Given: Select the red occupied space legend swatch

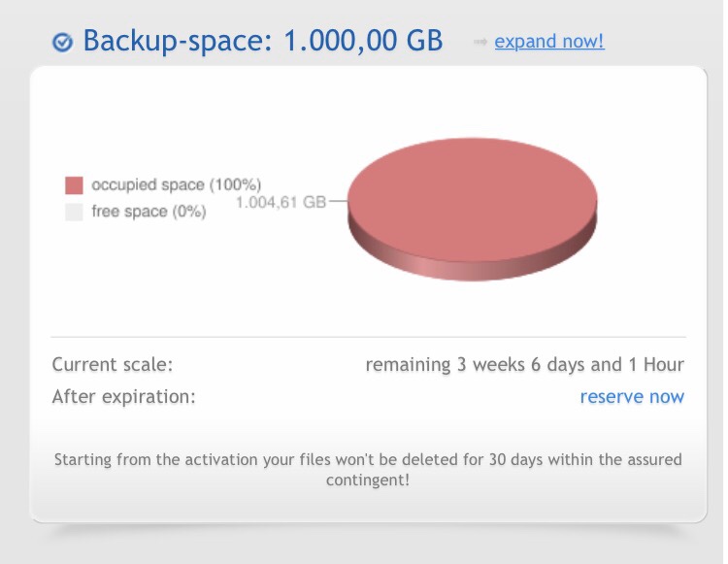Looking at the screenshot, I should tap(75, 185).
